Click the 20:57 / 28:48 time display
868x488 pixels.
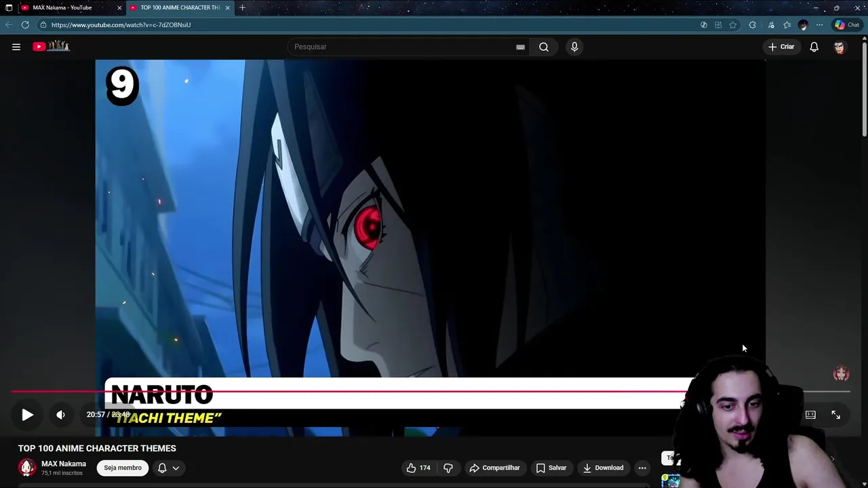point(108,415)
